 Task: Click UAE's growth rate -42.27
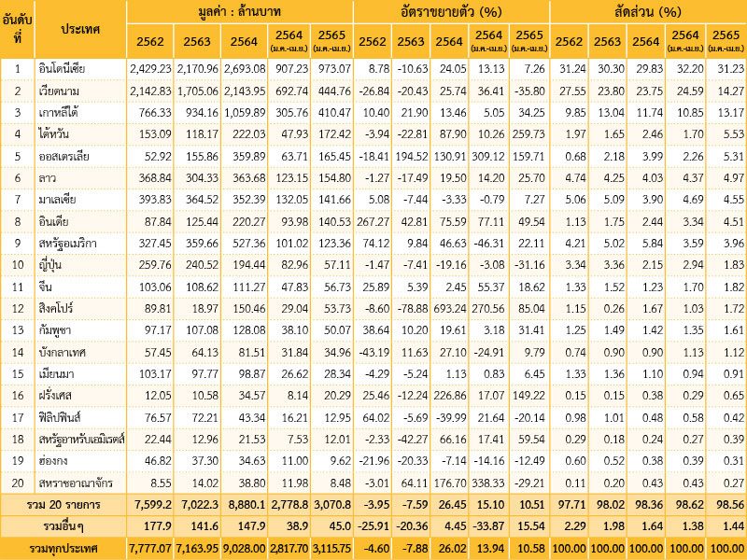click(412, 439)
